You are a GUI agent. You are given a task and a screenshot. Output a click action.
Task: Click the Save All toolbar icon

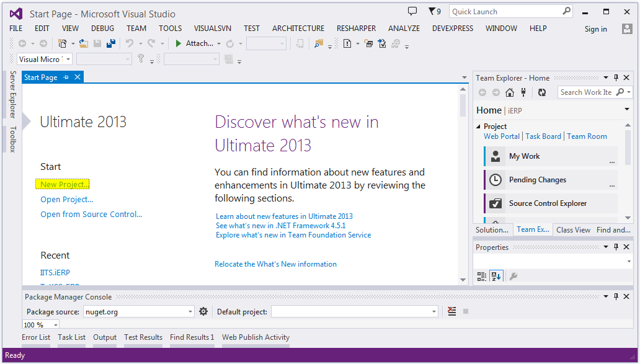click(110, 43)
